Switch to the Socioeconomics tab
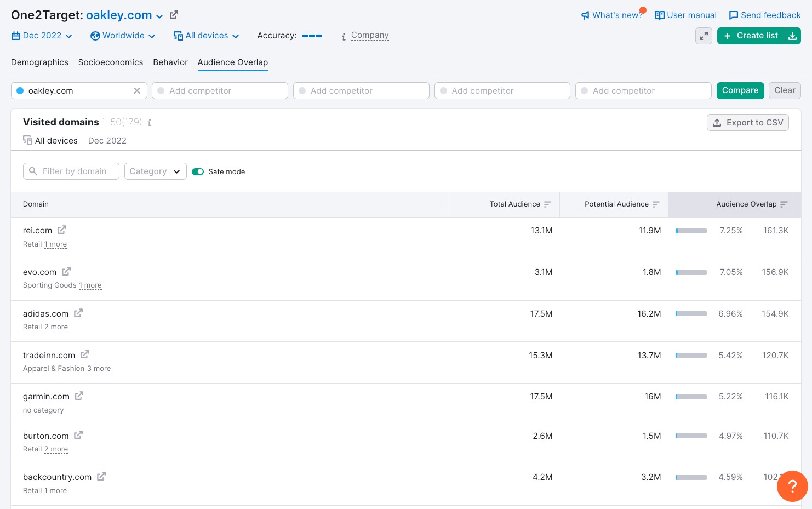The height and width of the screenshot is (509, 812). click(x=111, y=62)
